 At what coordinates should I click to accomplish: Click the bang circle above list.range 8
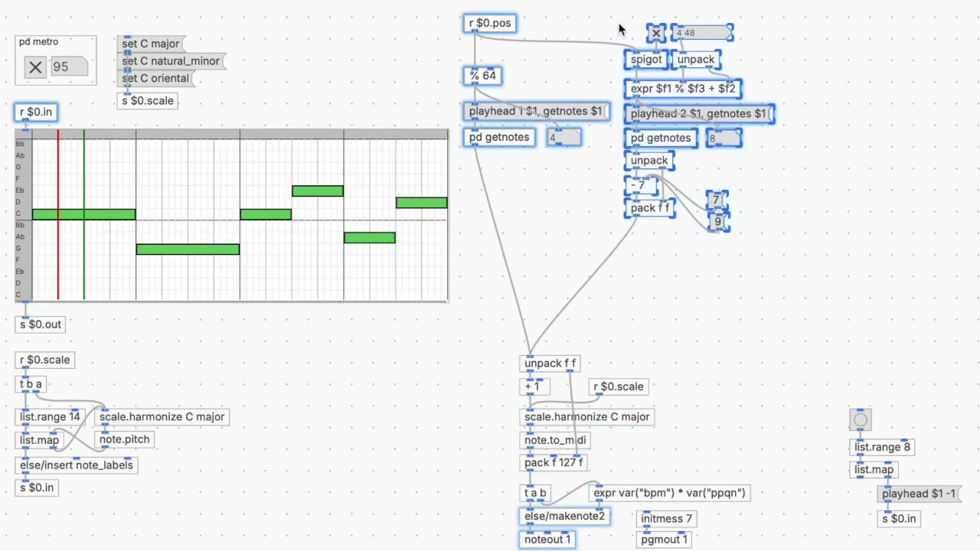point(861,419)
